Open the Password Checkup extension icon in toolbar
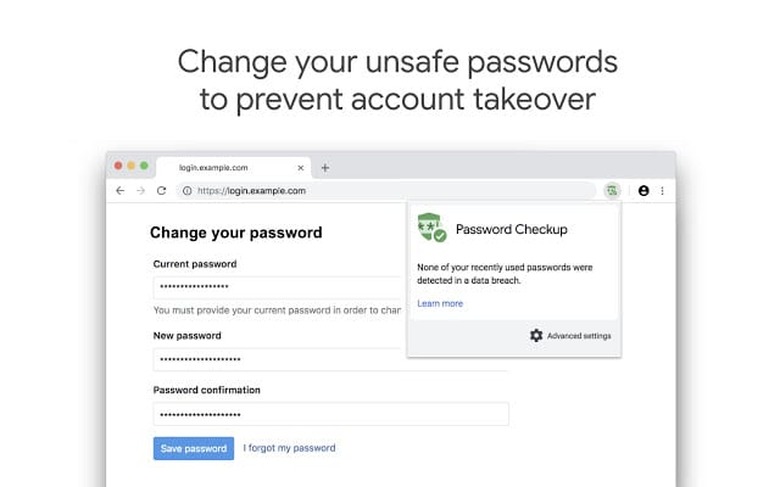Image resolution: width=780 pixels, height=487 pixels. 611,190
